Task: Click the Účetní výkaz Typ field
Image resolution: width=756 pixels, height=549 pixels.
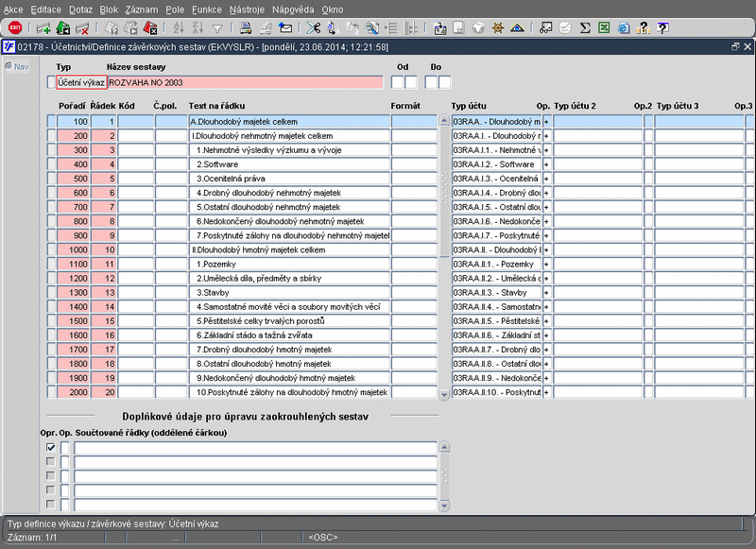Action: coord(81,82)
